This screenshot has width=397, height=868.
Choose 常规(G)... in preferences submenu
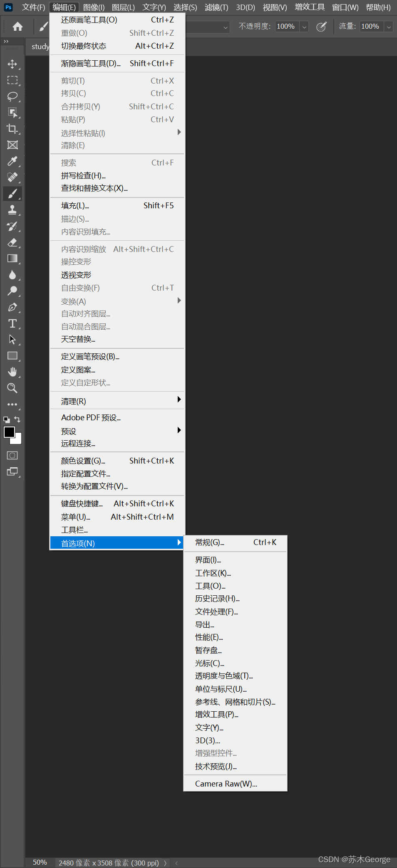[x=235, y=542]
